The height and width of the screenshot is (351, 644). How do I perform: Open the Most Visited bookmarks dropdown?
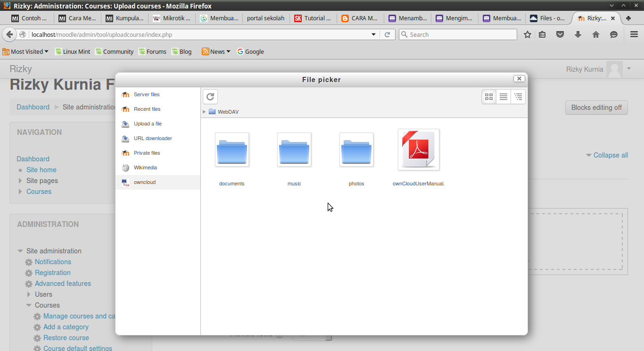(25, 51)
